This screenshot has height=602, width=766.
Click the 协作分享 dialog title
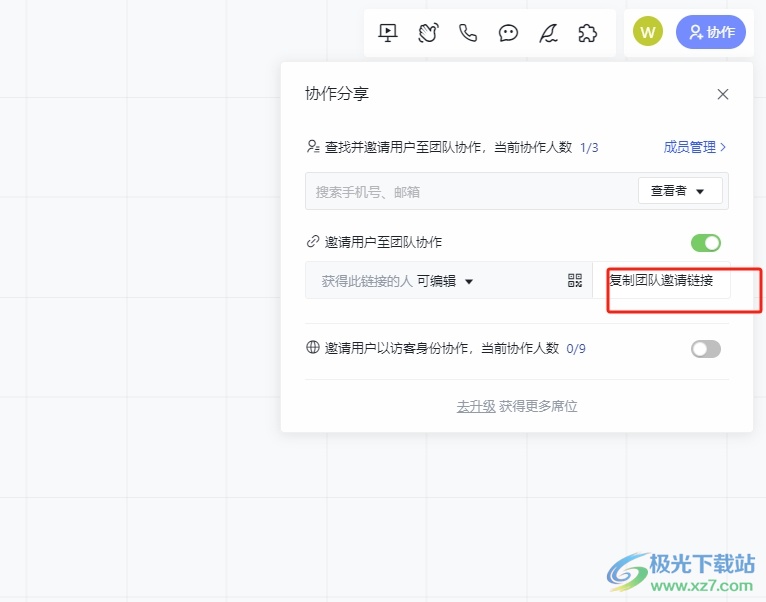point(337,93)
